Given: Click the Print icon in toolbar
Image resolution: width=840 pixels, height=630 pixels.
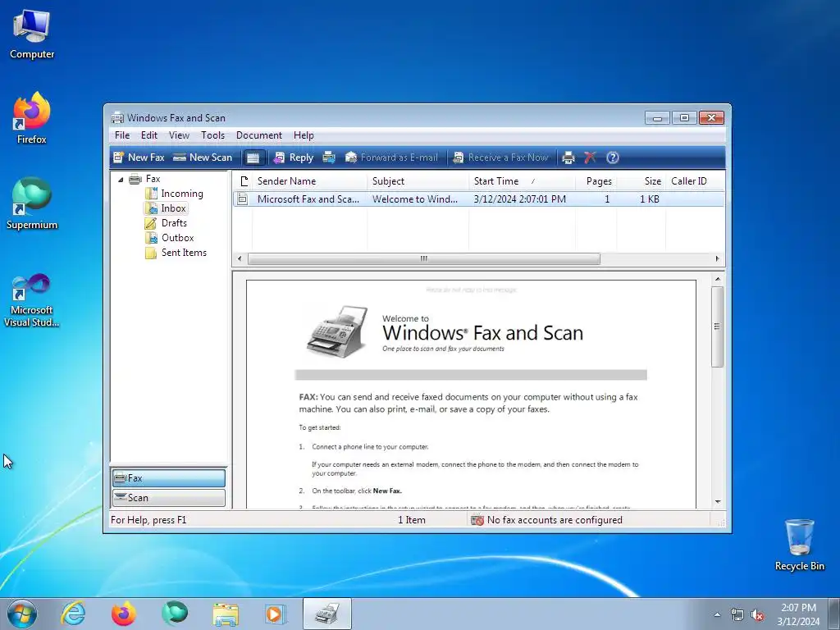Looking at the screenshot, I should (568, 157).
